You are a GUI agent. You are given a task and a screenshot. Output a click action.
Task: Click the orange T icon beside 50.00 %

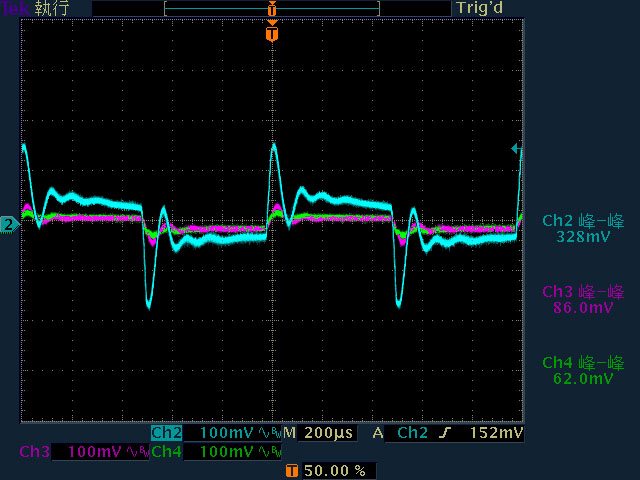tap(291, 470)
